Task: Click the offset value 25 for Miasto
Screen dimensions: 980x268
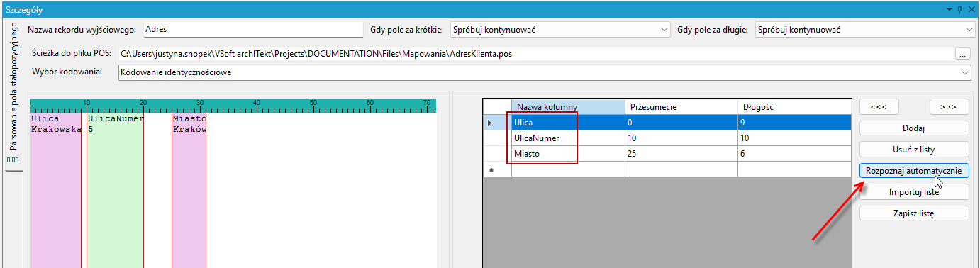Action: [681, 153]
